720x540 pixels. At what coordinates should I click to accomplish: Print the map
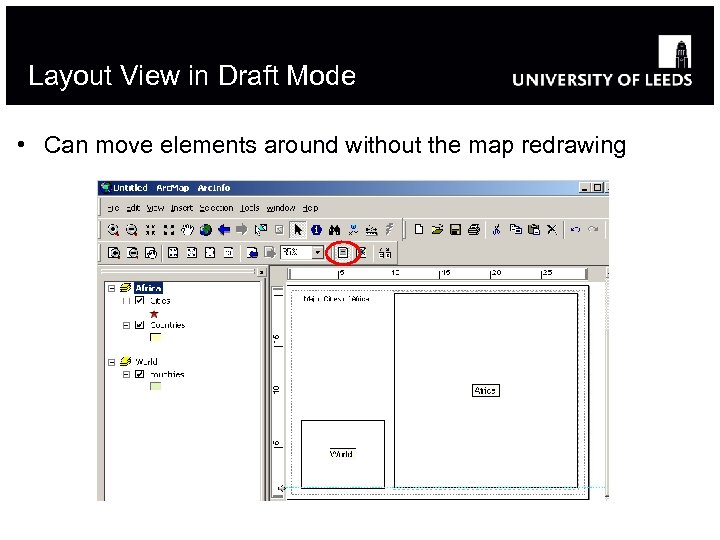coord(474,230)
